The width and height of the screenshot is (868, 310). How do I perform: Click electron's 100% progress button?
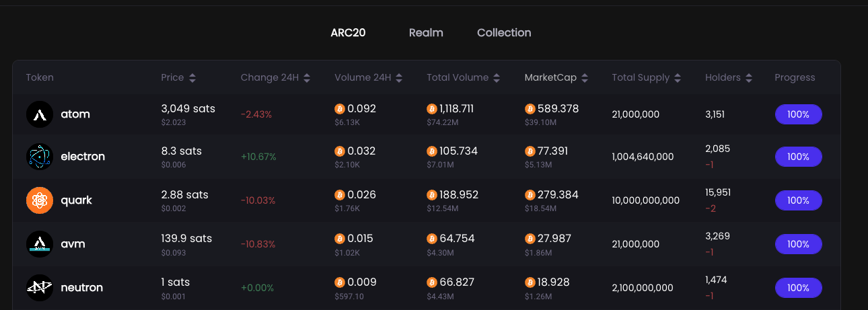[799, 157]
